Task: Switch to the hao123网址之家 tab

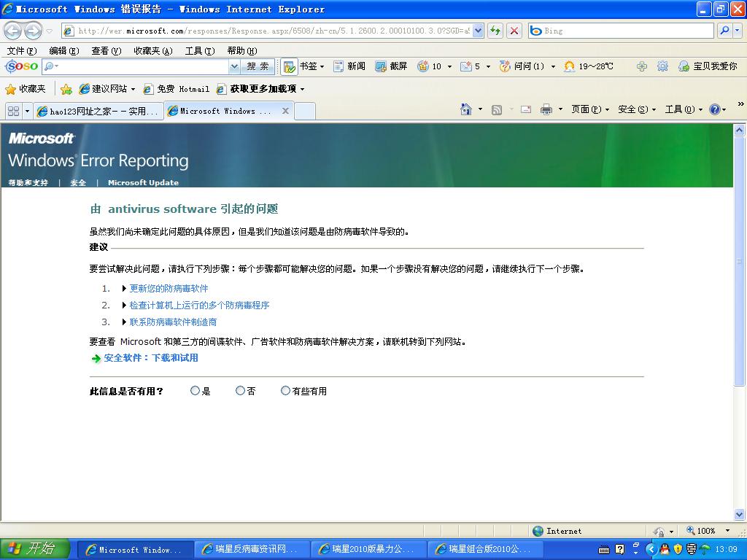Action: (x=98, y=112)
